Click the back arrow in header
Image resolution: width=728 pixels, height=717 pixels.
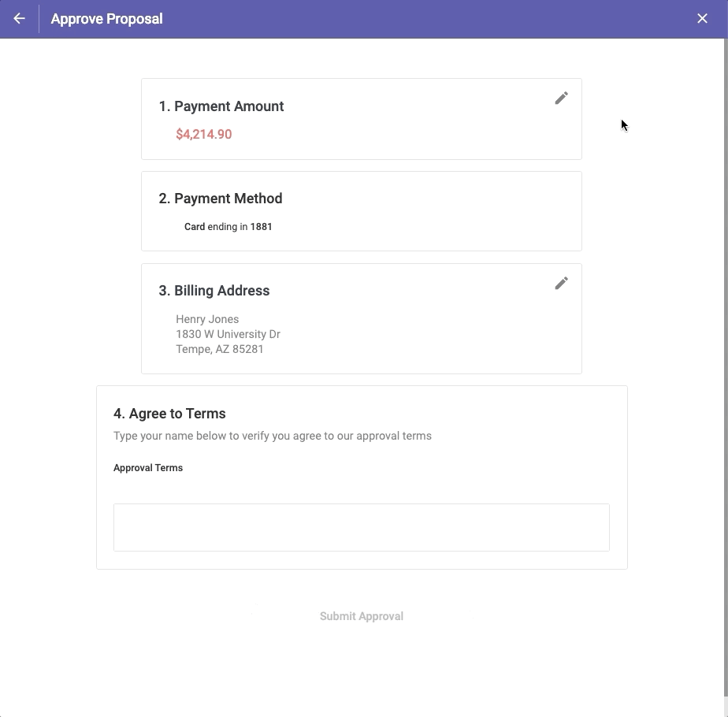(x=19, y=19)
